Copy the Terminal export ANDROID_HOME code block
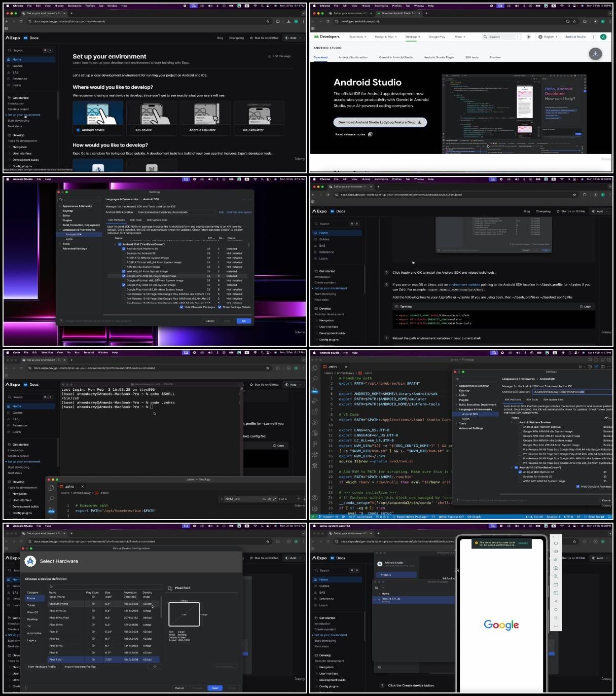 tap(585, 307)
